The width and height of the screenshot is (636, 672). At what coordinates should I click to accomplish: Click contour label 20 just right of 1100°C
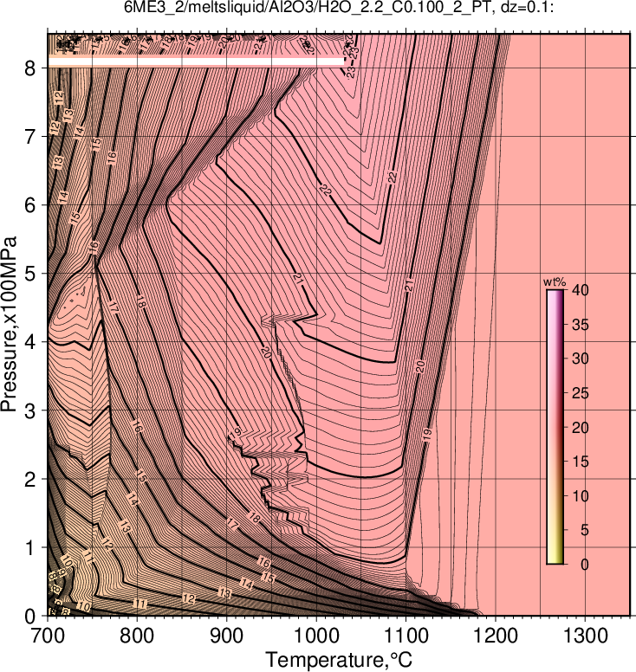(420, 366)
